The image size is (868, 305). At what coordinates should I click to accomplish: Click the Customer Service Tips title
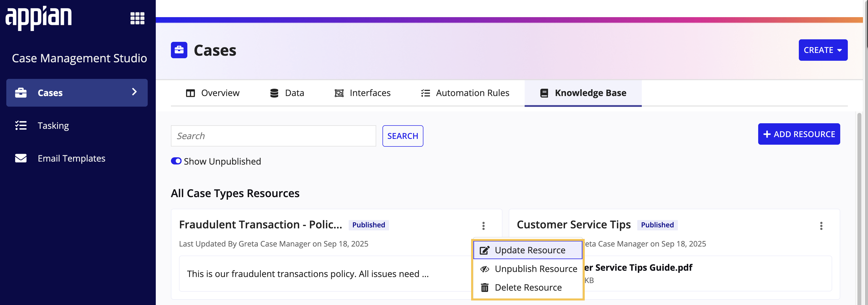574,225
